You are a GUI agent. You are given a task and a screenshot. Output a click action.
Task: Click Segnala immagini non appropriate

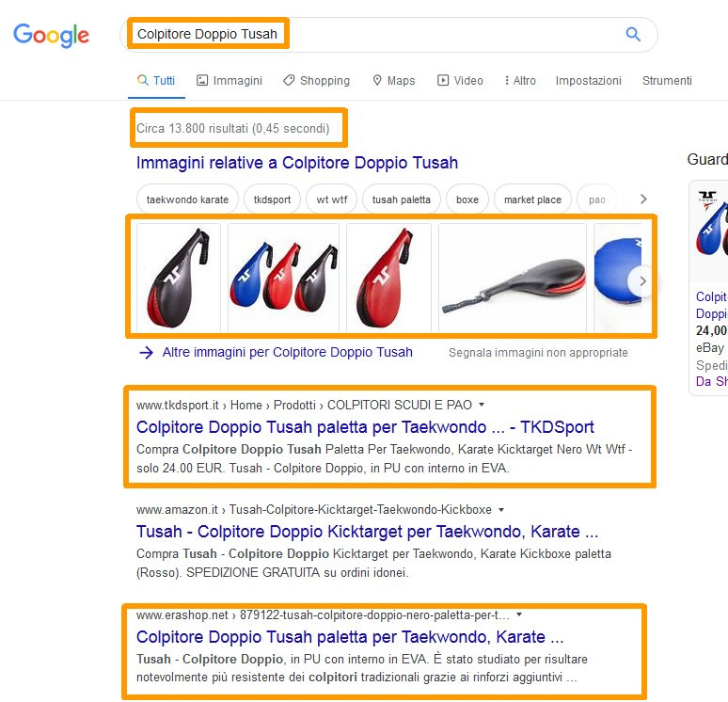538,353
